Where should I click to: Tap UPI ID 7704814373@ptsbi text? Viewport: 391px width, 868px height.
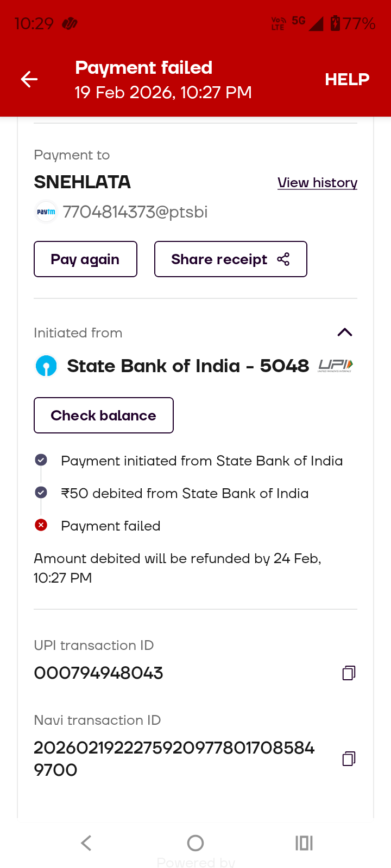click(135, 212)
